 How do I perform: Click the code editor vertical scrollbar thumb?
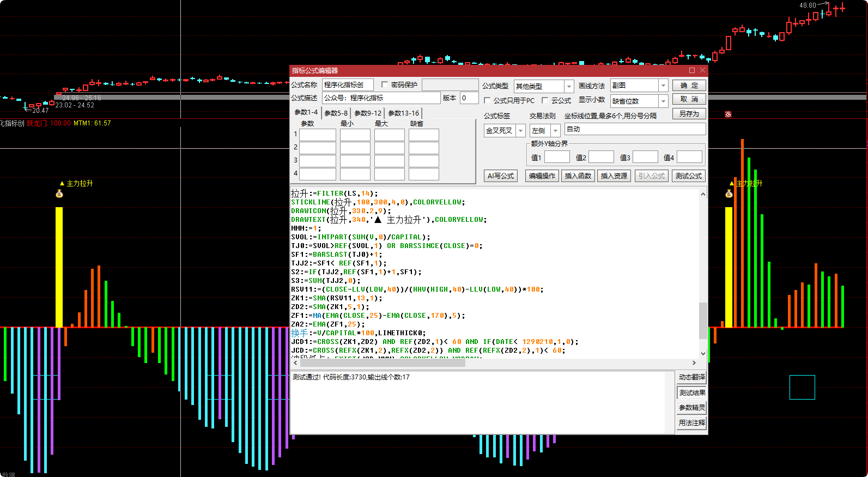[x=703, y=321]
